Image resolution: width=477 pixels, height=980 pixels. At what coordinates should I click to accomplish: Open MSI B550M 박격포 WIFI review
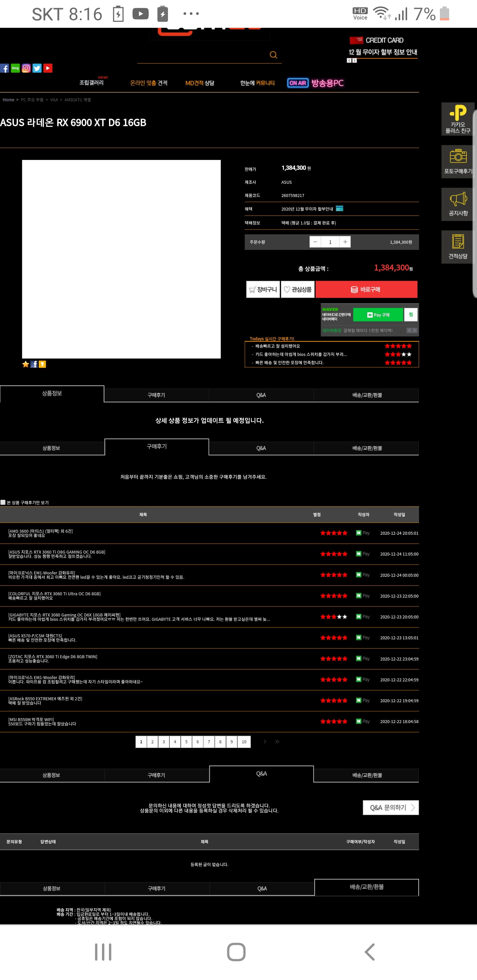[x=209, y=721]
